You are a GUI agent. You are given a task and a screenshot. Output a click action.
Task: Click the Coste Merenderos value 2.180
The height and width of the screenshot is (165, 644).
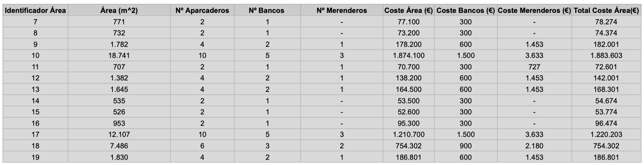[x=534, y=146]
